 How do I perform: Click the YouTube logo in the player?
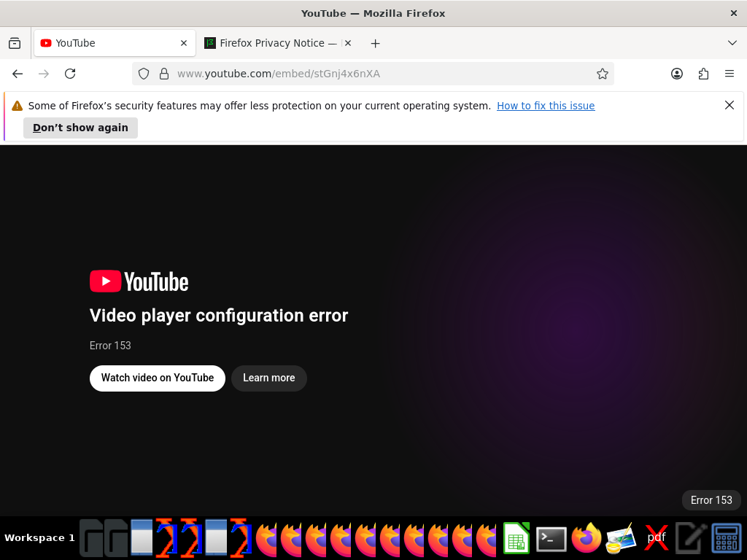pos(139,281)
